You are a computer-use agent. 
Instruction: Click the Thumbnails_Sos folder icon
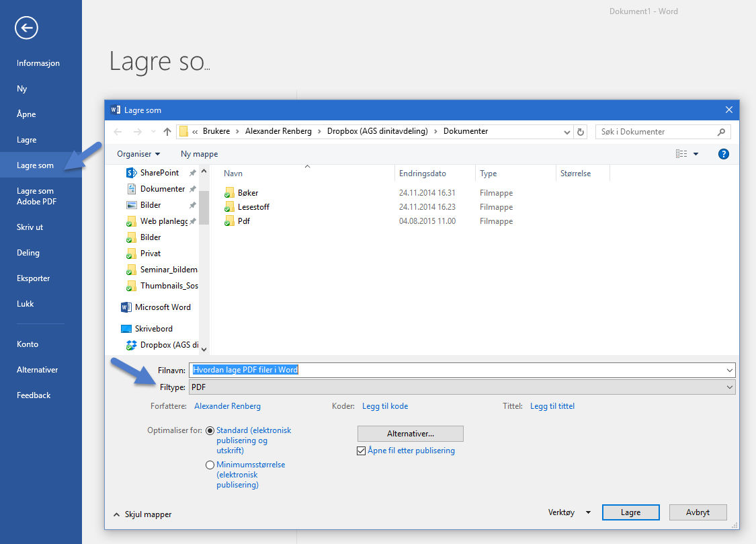tap(131, 286)
